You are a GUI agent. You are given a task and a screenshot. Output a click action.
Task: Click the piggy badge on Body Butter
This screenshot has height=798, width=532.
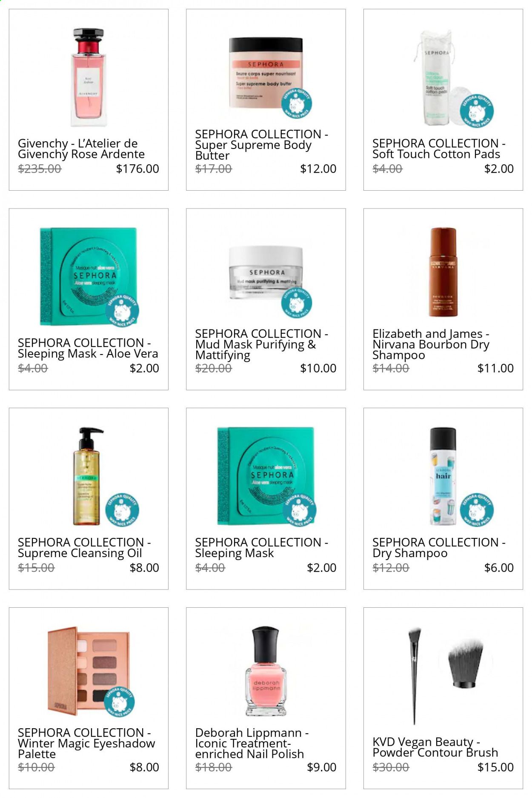point(297,104)
